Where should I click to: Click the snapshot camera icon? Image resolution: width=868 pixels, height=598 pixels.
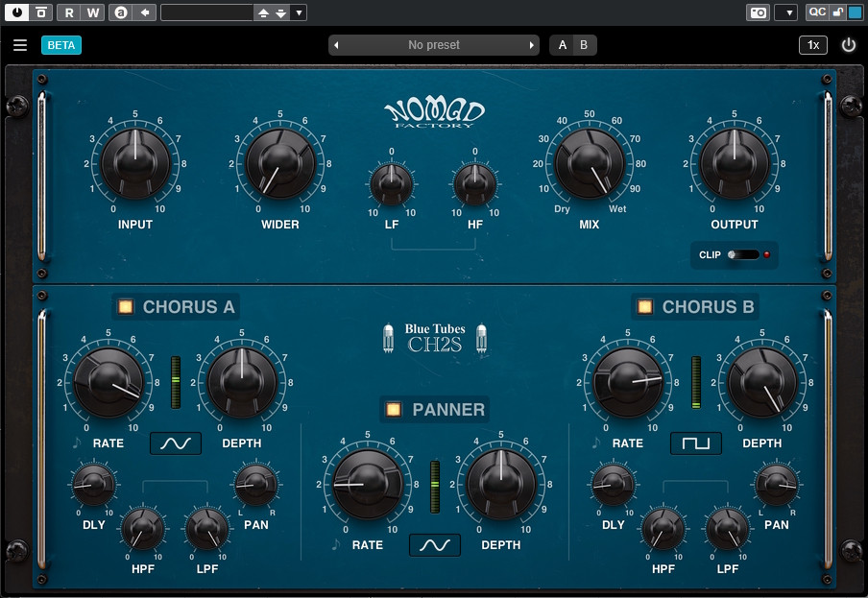coord(759,12)
